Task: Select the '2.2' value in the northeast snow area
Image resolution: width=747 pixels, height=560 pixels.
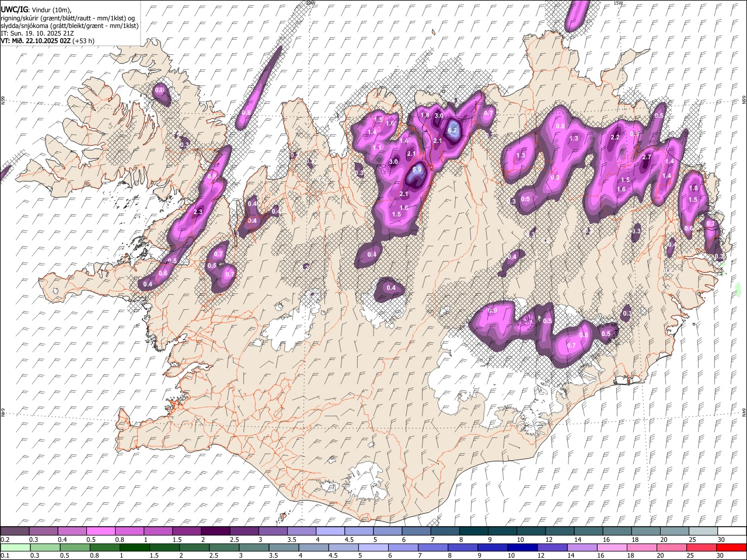Action: tap(615, 138)
